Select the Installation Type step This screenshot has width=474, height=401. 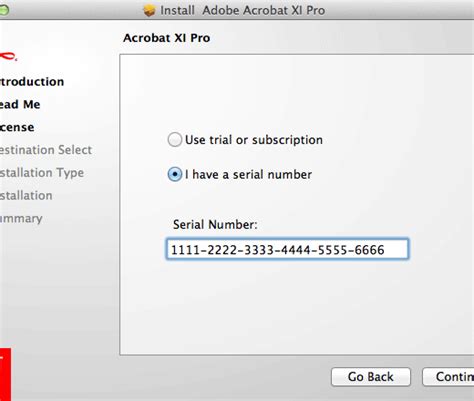[x=42, y=173]
